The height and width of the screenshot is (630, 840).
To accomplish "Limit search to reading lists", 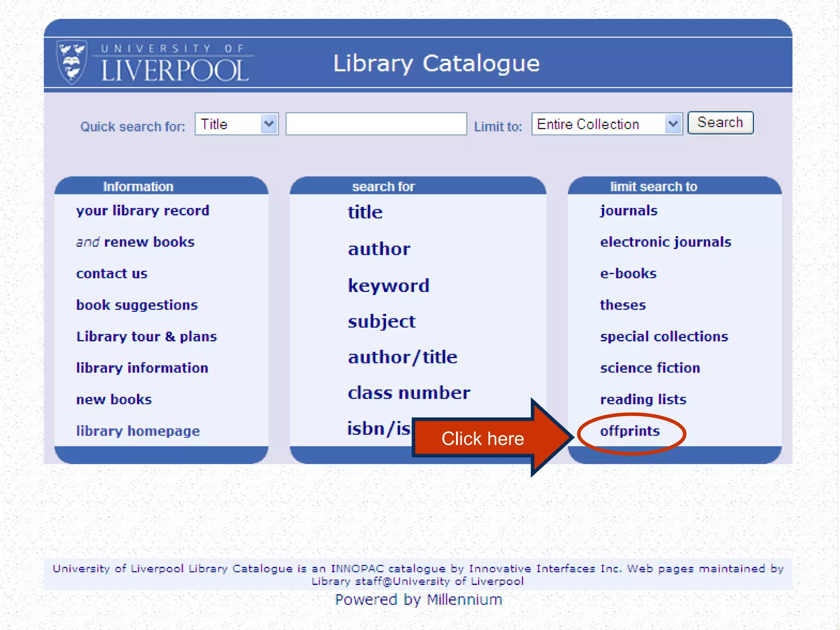I will [x=643, y=399].
